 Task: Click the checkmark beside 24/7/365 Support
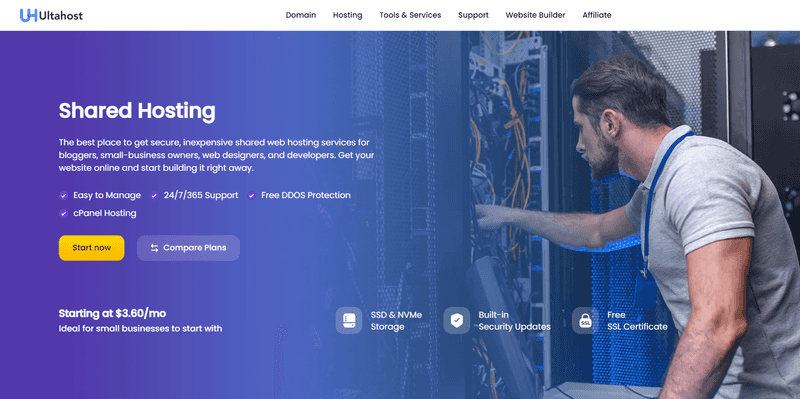pos(154,195)
